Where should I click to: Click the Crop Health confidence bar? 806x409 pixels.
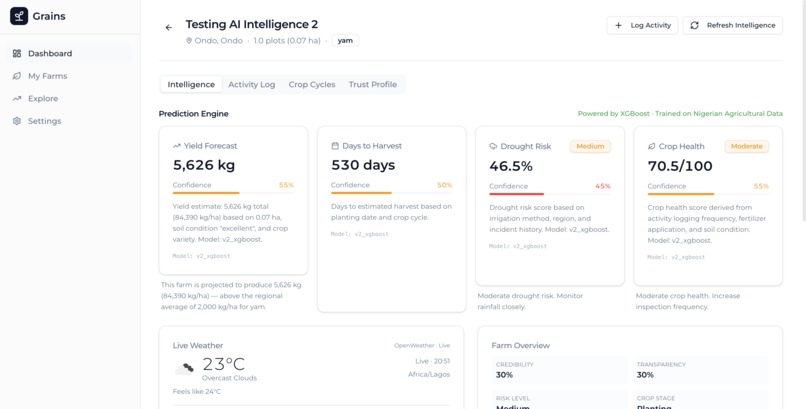tap(708, 194)
